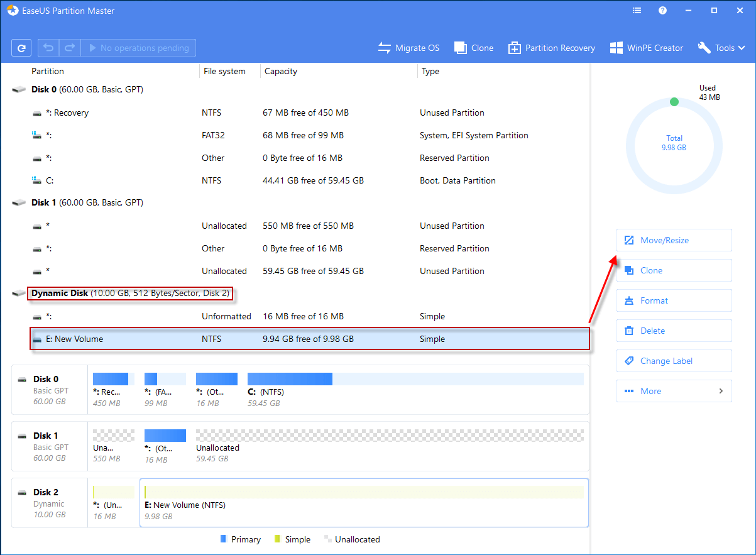
Task: Click the Simple legend color swatch
Action: [x=277, y=539]
